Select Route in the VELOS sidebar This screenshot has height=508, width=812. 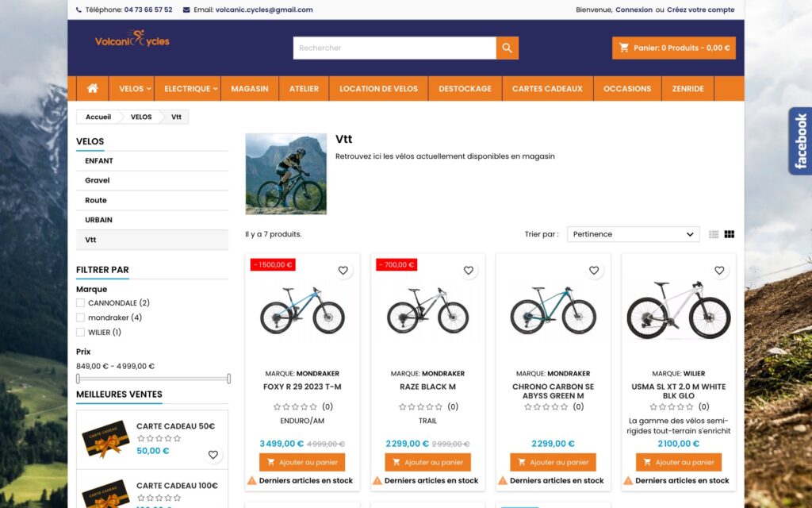152,200
